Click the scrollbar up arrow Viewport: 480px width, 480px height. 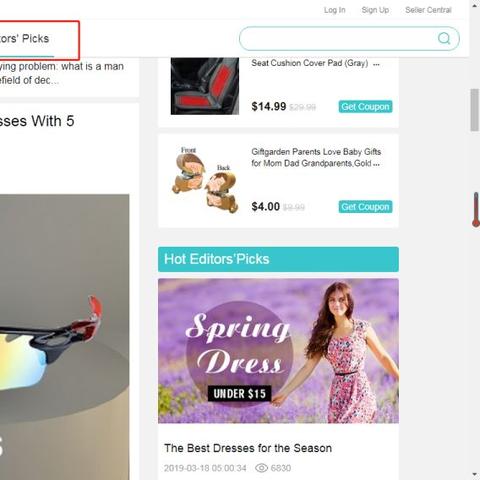point(475,6)
